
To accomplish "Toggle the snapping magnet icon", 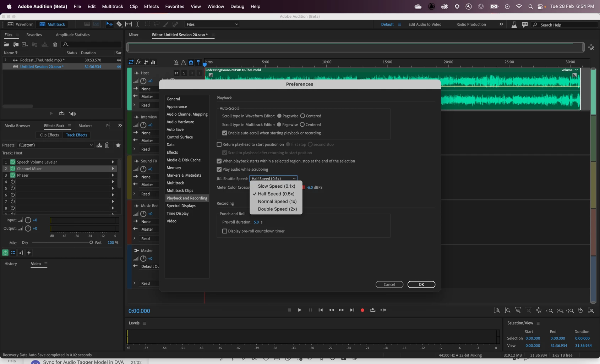I will point(191,62).
